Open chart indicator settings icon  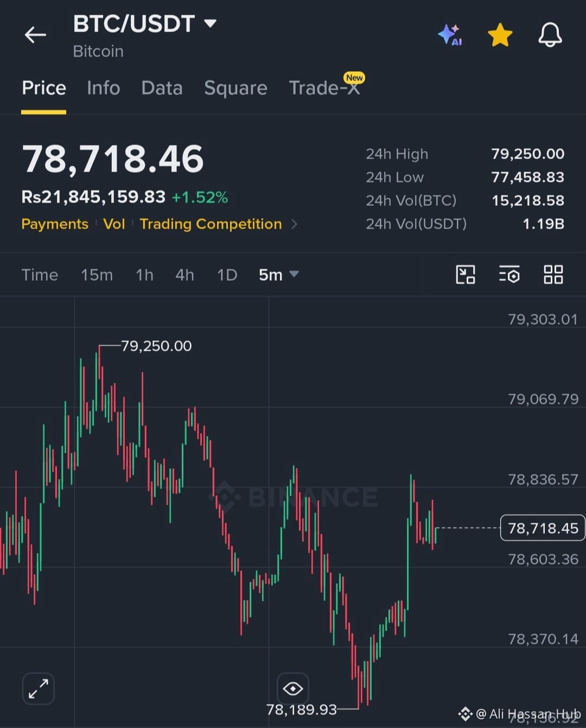click(x=509, y=275)
